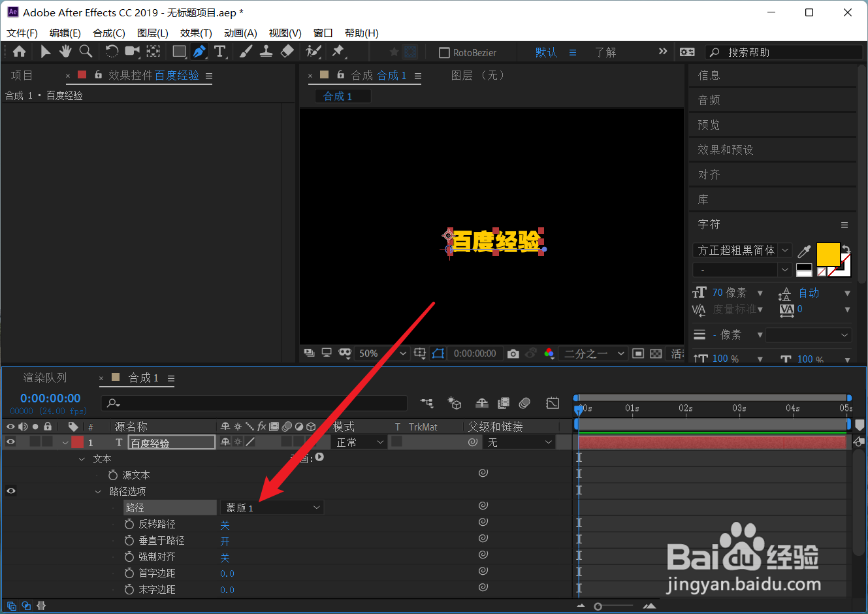
Task: Click the 搜索帮助 search field
Action: (x=784, y=52)
